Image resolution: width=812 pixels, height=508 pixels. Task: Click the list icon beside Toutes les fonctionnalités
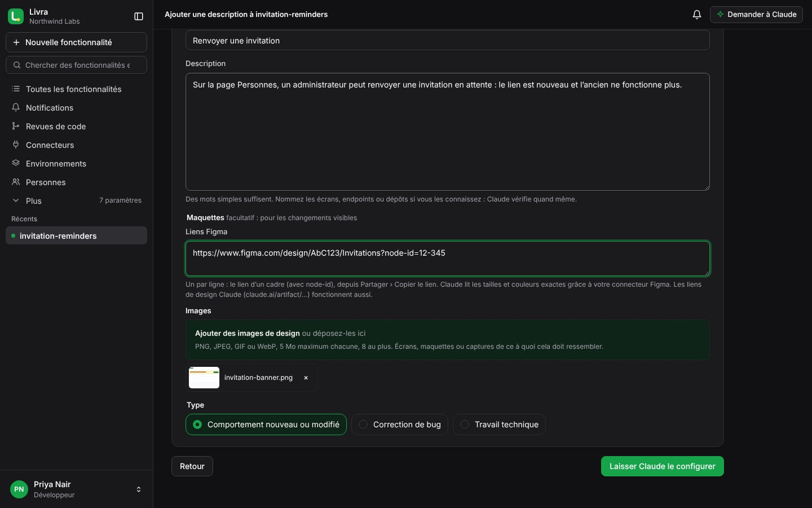tap(16, 89)
